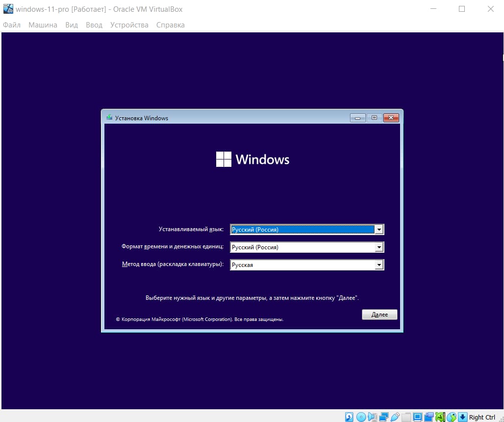Image resolution: width=504 pixels, height=422 pixels.
Task: Close the VirtualBox window
Action: tap(490, 9)
